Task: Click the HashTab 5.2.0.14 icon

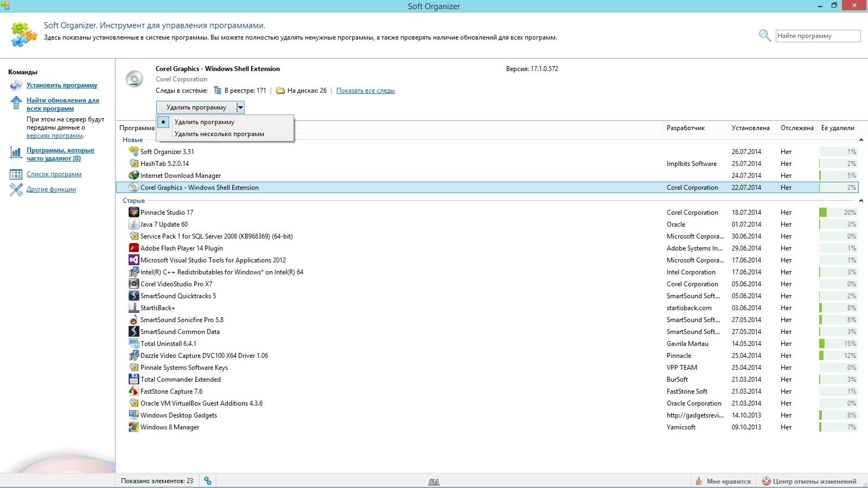Action: pyautogui.click(x=133, y=163)
